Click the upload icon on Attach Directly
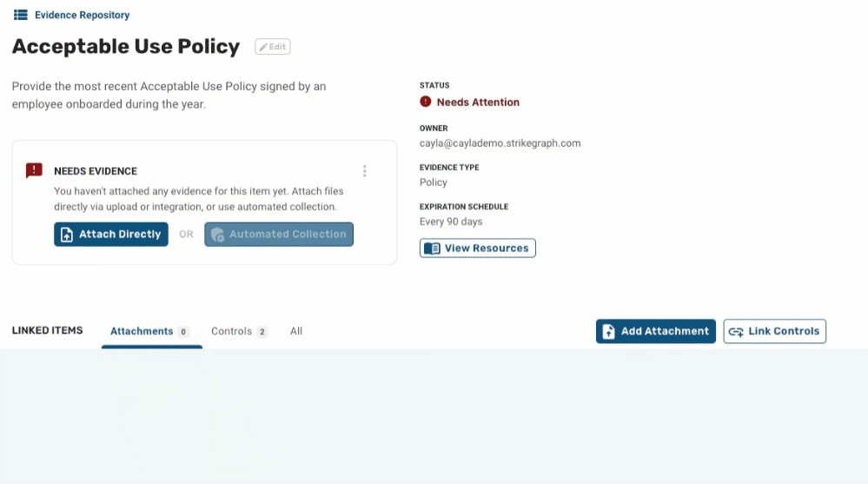The height and width of the screenshot is (484, 868). (66, 235)
